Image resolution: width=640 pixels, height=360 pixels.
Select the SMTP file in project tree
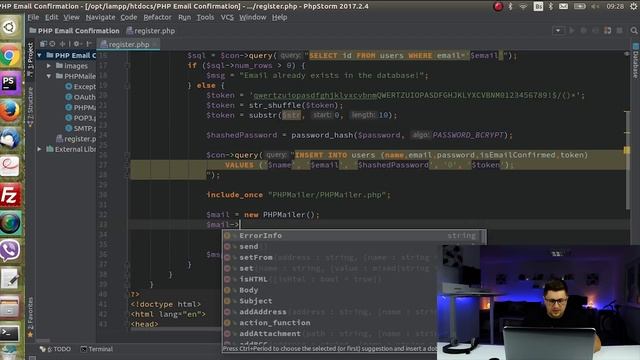click(80, 128)
